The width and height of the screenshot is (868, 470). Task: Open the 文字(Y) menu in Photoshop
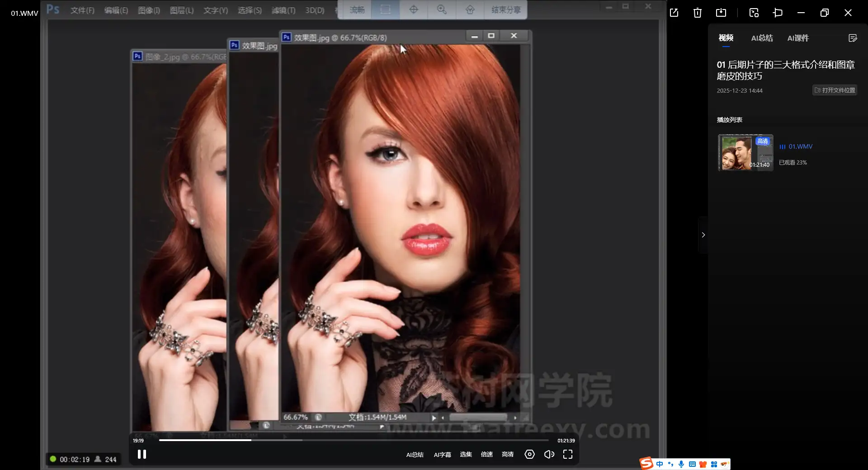pyautogui.click(x=216, y=10)
